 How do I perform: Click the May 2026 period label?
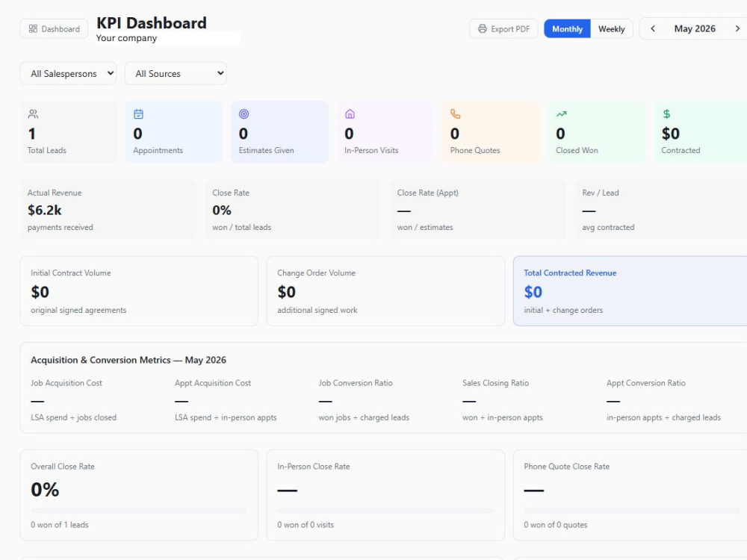(695, 28)
